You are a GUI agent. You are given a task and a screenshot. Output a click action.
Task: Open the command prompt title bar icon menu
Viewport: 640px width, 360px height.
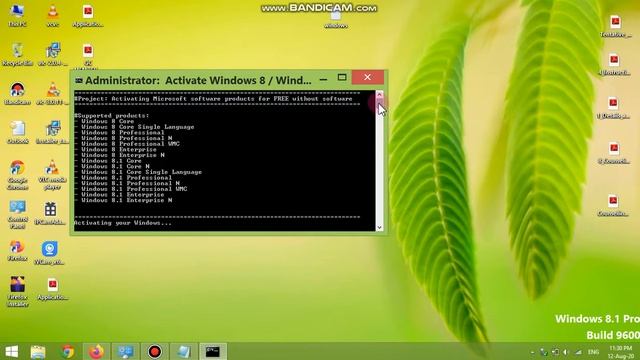pos(79,80)
